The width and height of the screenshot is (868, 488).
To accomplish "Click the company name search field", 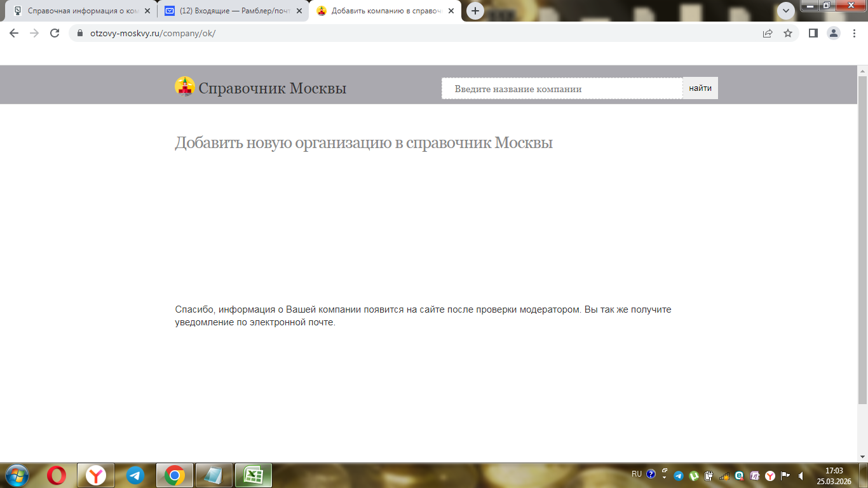I will [562, 88].
